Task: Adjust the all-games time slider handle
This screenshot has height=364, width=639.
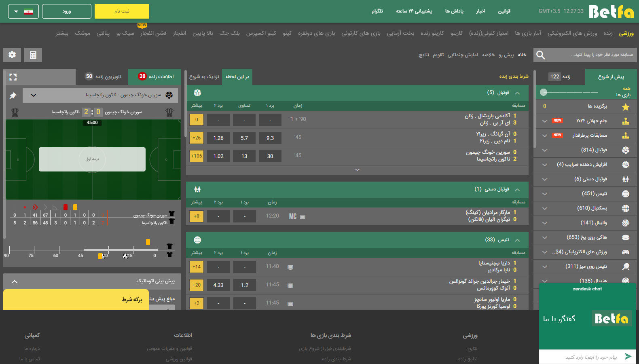Action: click(544, 92)
